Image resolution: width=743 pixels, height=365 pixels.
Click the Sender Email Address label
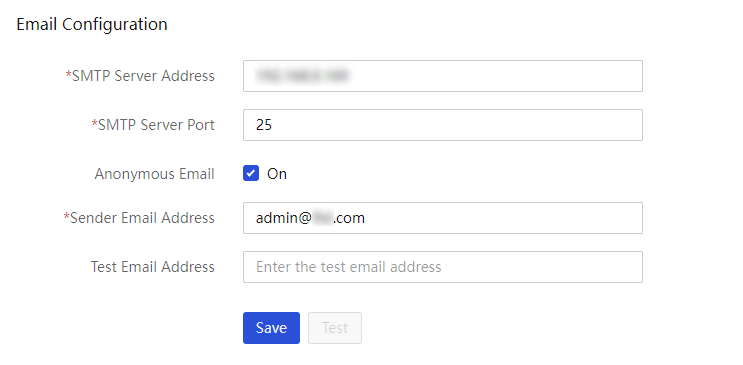[x=142, y=218]
